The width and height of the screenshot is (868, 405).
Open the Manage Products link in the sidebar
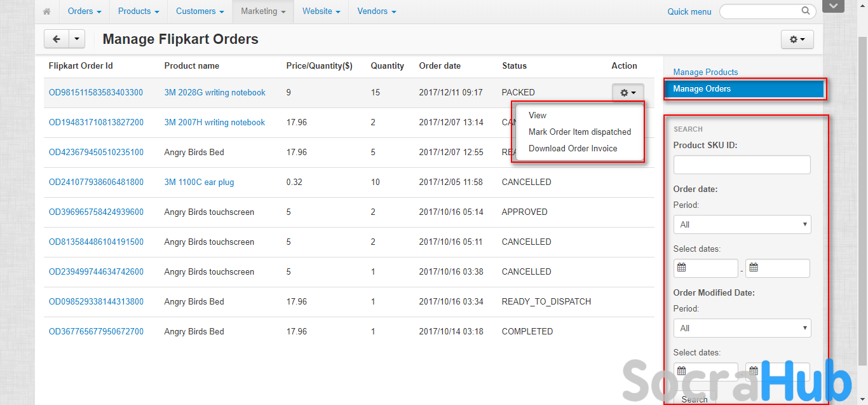pos(705,72)
